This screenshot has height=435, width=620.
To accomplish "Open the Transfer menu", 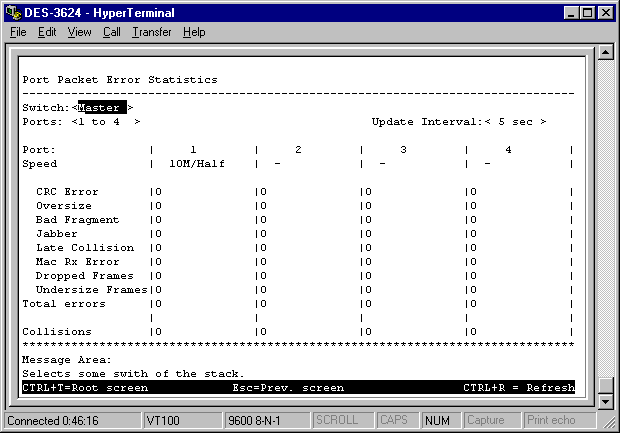I will click(151, 32).
